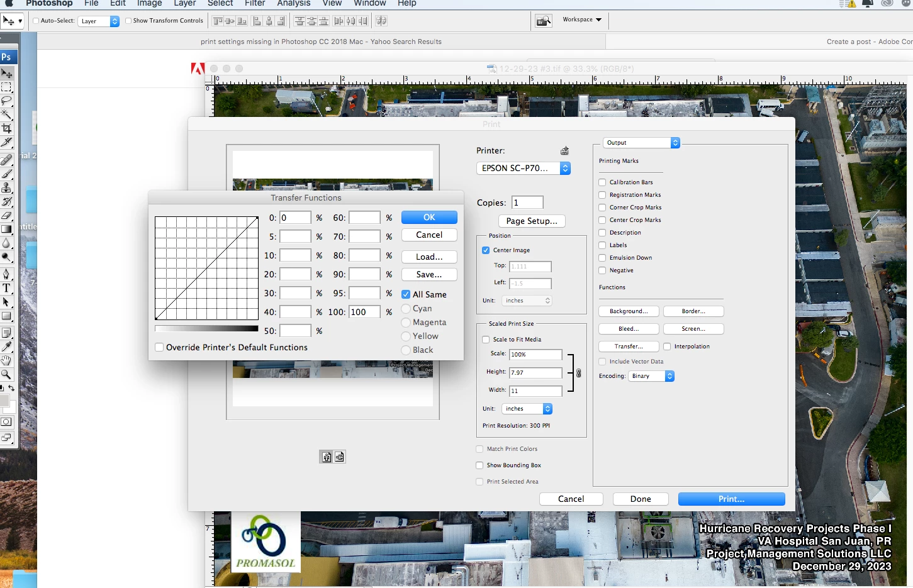The image size is (913, 588).
Task: Check the Negative option
Action: pos(602,270)
